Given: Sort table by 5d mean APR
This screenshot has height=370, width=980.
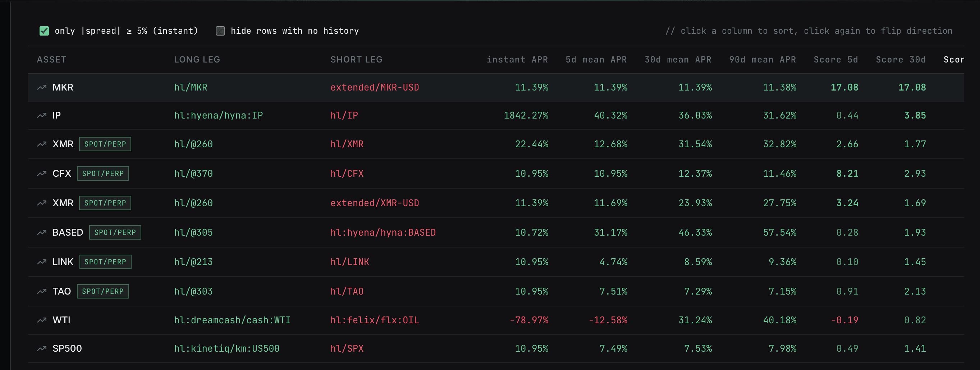Looking at the screenshot, I should pos(596,60).
